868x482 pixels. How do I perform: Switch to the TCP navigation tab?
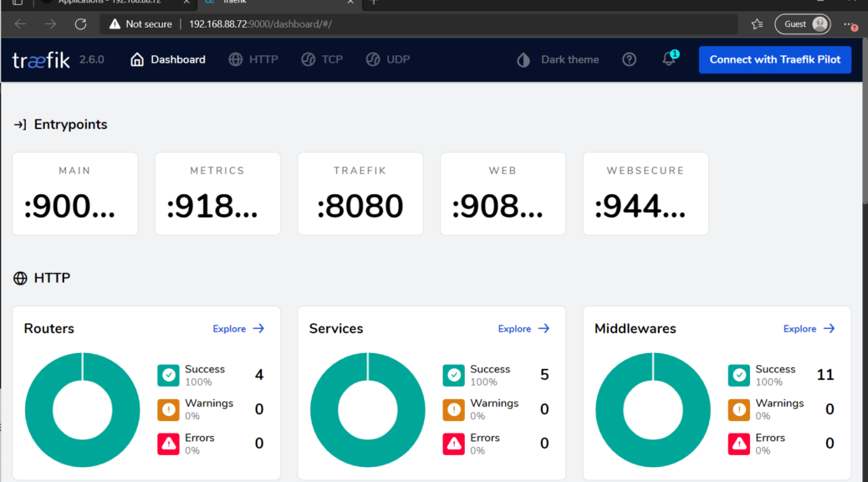point(322,59)
